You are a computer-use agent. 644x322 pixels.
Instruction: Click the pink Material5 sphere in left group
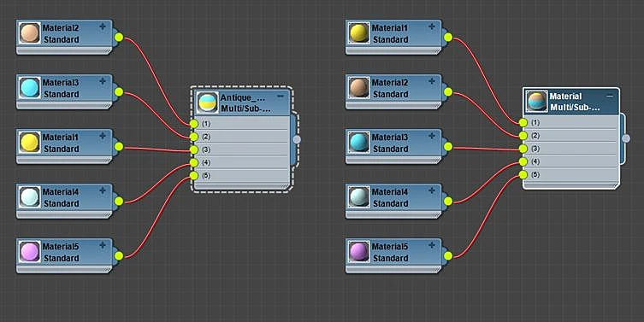[30, 252]
